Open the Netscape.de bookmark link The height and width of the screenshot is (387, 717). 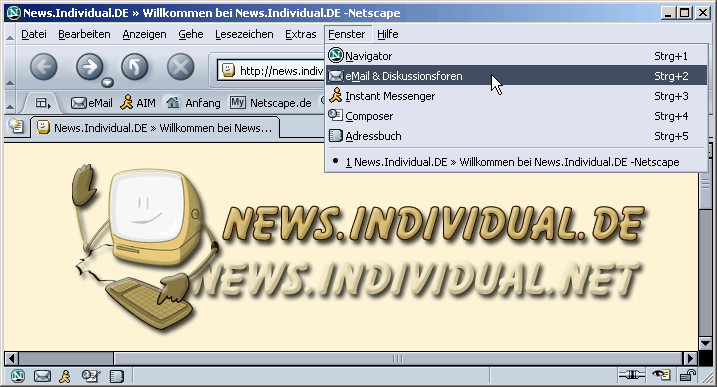(x=271, y=103)
